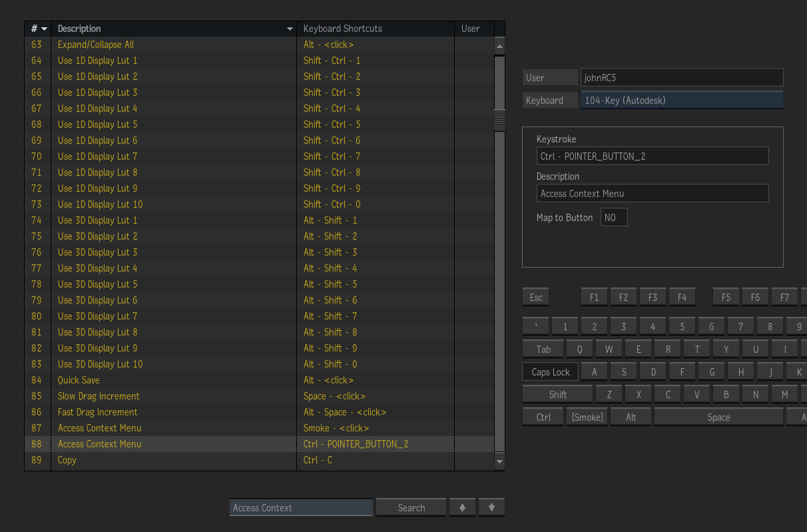Select the Quick Save row
This screenshot has height=532, width=807.
[x=260, y=380]
